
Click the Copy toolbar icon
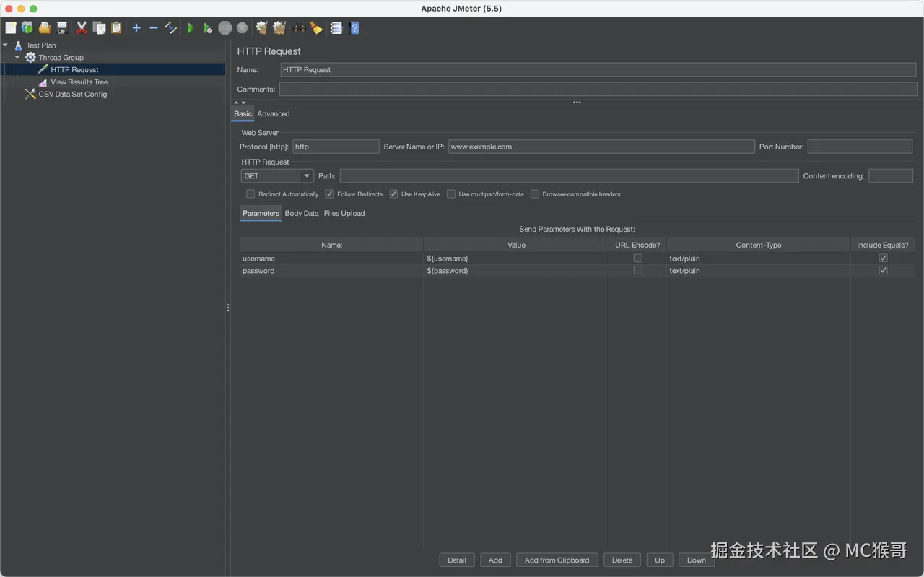coord(99,28)
